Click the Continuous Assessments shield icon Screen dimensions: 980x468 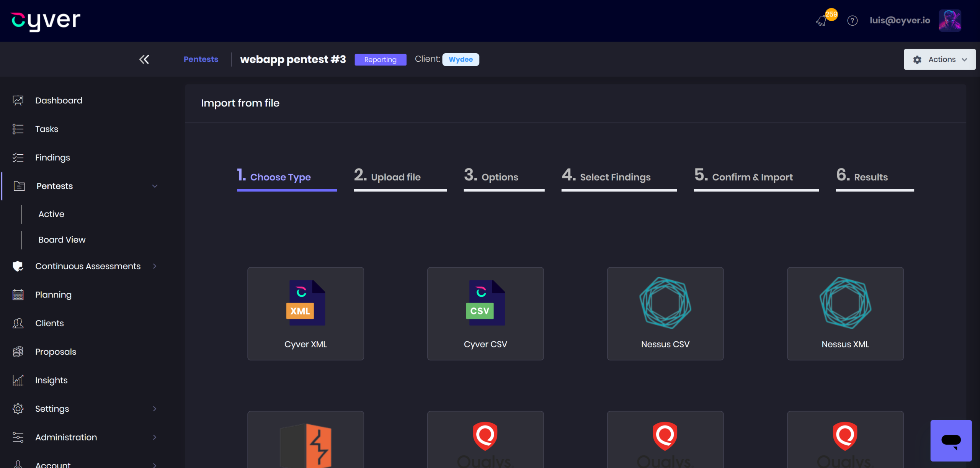click(x=18, y=266)
